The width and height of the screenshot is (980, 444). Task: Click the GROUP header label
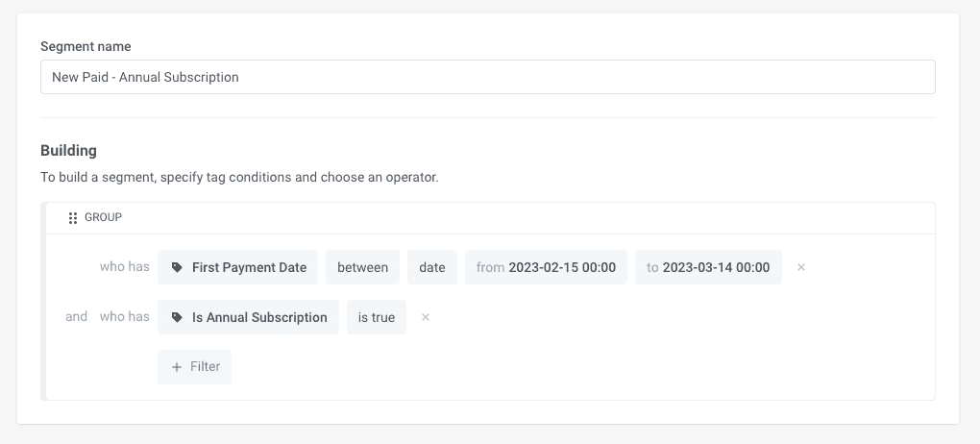coord(103,217)
